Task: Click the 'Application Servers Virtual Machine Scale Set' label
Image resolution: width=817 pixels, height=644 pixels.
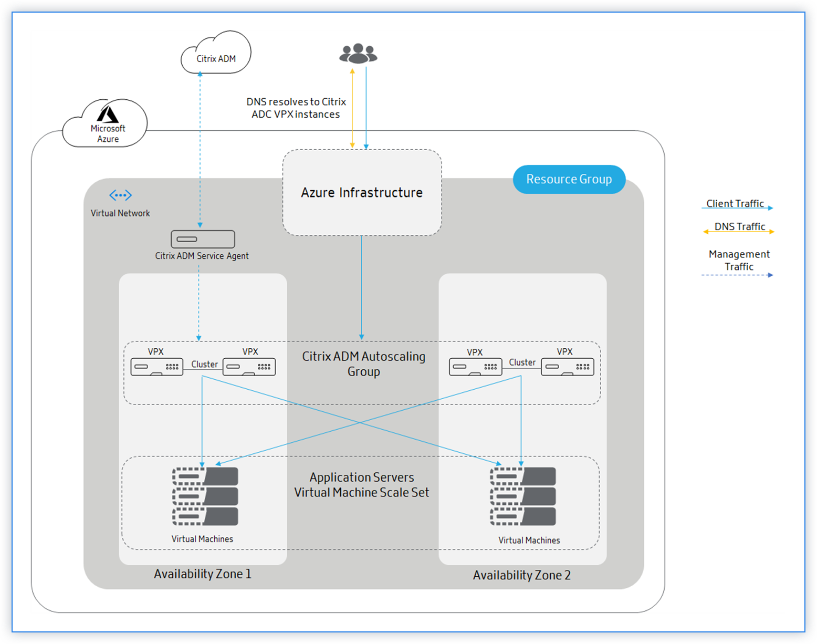Action: pos(362,484)
